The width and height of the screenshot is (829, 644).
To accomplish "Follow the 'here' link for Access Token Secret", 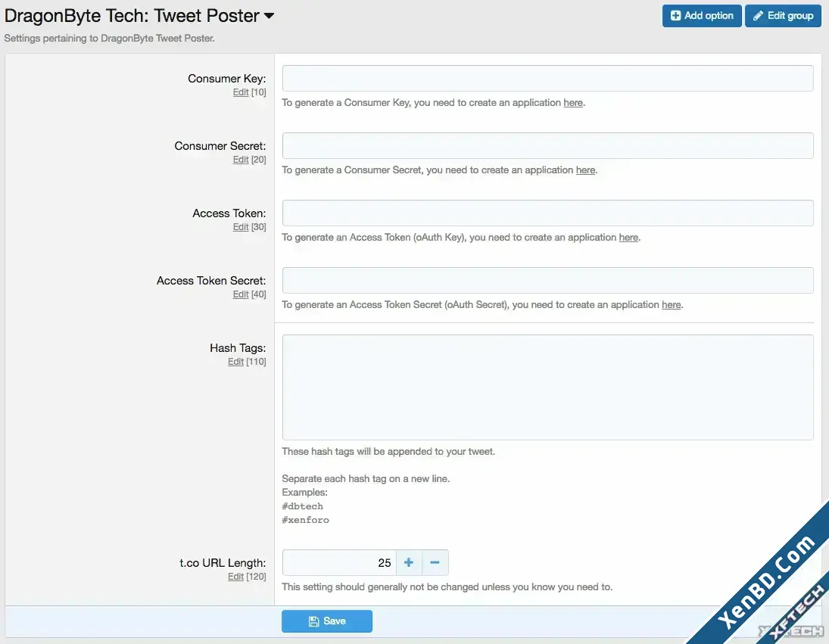I will (x=672, y=305).
